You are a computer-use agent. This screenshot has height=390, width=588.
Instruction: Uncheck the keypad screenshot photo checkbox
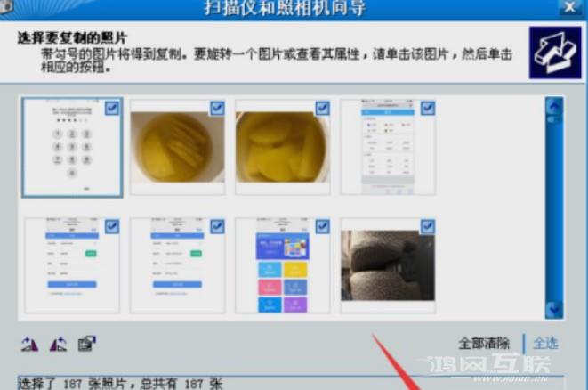pyautogui.click(x=112, y=108)
